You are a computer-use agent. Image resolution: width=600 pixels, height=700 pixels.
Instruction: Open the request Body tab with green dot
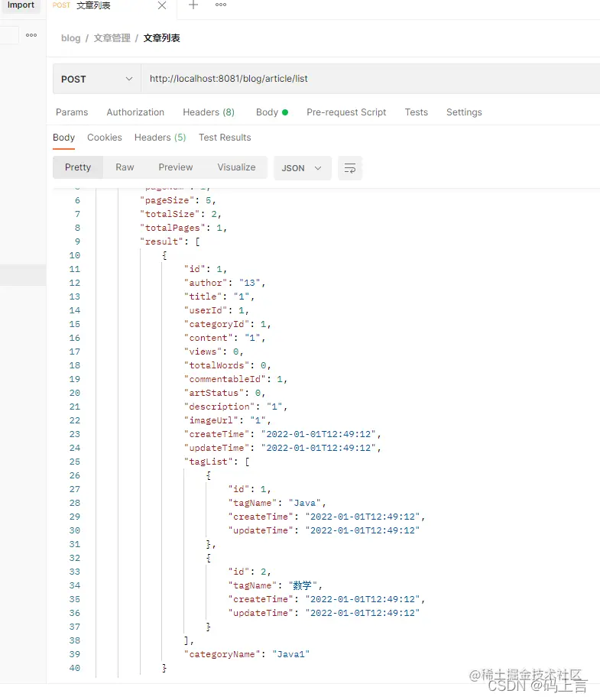[x=272, y=112]
